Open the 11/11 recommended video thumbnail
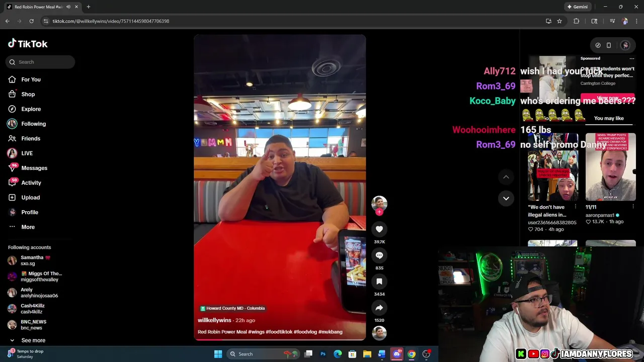 611,167
